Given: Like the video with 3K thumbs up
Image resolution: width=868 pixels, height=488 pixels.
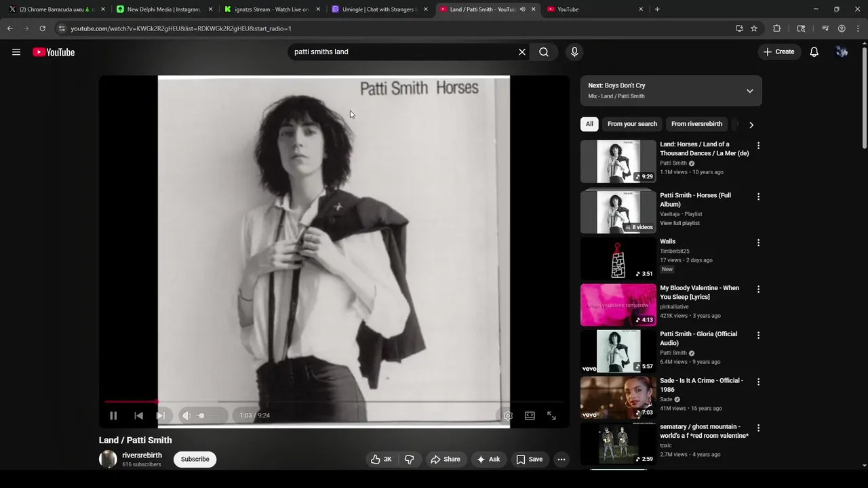Looking at the screenshot, I should tap(381, 460).
